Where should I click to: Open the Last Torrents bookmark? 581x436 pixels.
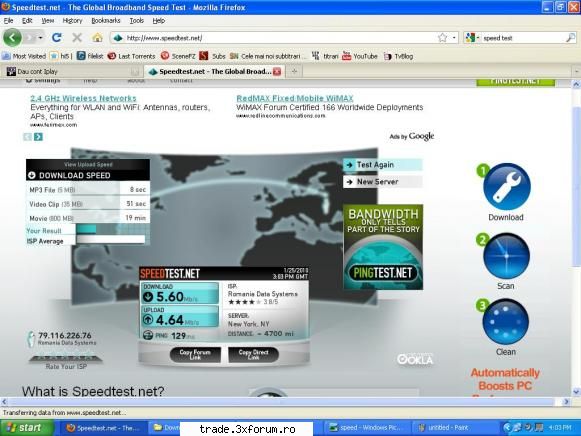pos(131,56)
